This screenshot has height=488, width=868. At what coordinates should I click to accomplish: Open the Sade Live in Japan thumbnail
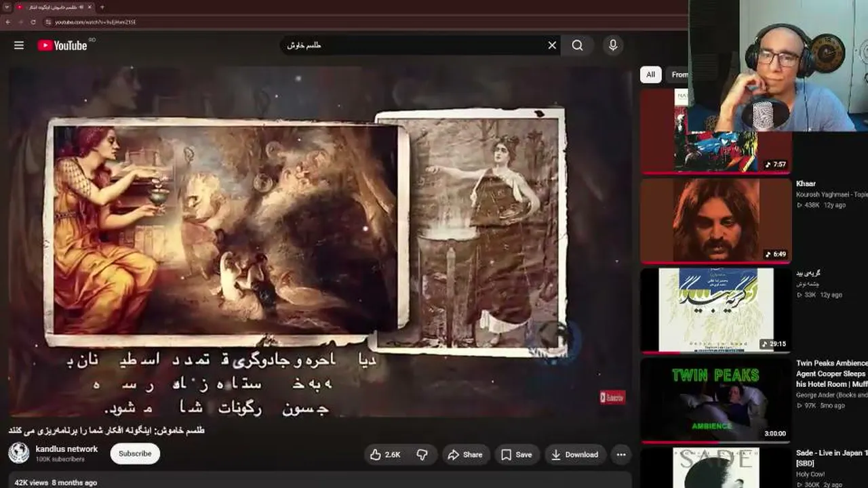(716, 468)
